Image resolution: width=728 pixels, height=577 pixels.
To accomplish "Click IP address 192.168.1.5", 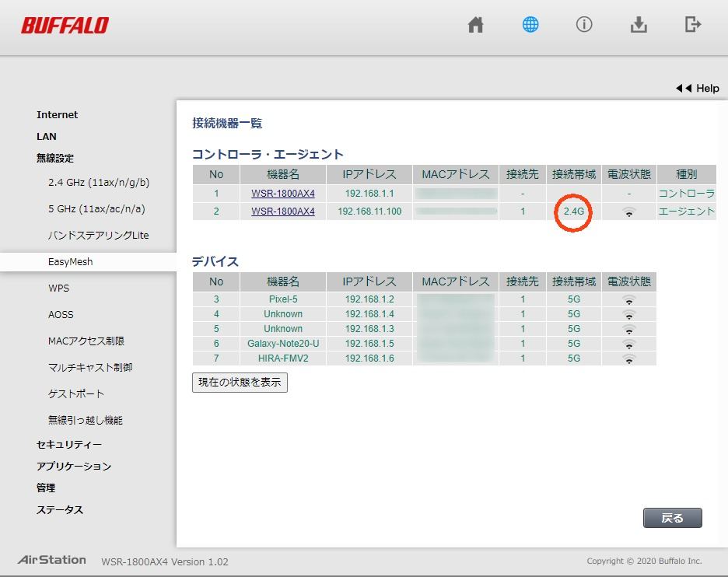I will (x=369, y=344).
